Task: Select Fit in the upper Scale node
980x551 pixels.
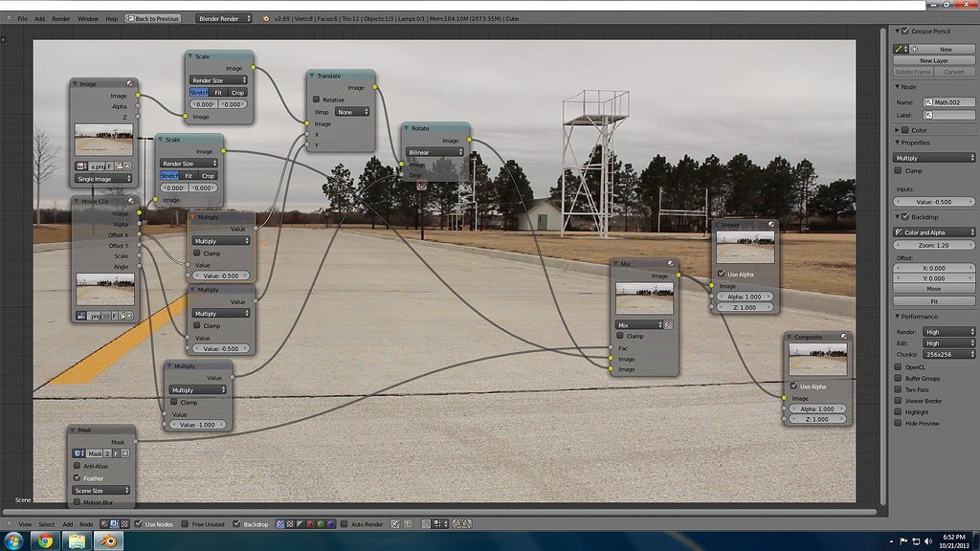Action: tap(218, 93)
